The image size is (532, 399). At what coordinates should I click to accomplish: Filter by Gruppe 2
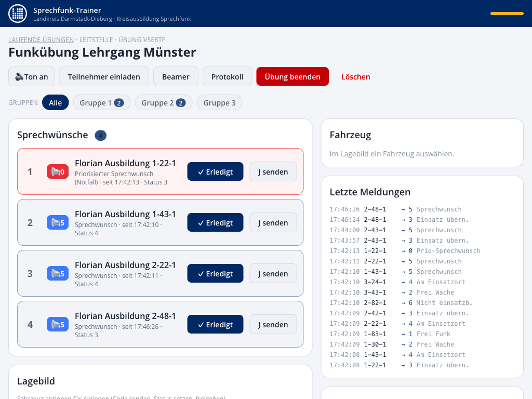[164, 103]
